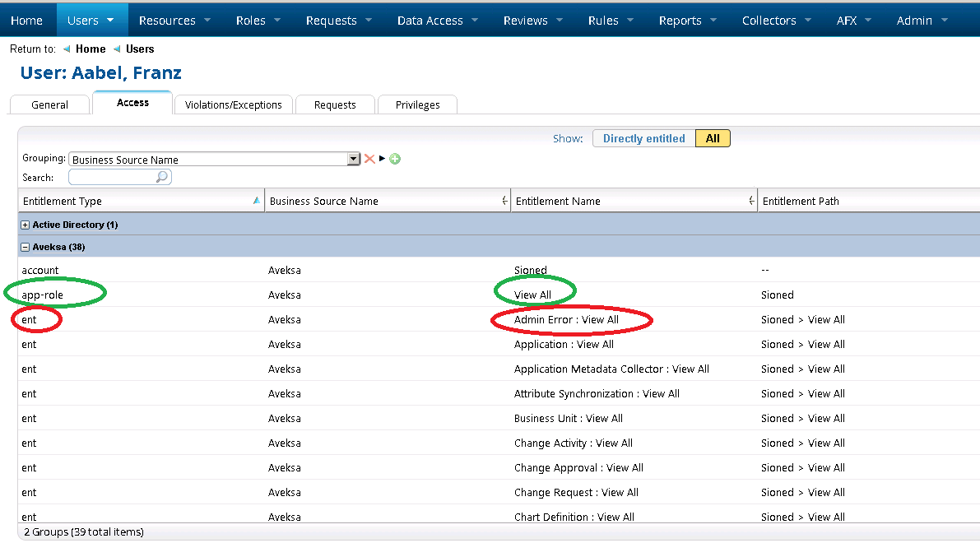This screenshot has width=980, height=543.
Task: Click the magnifying glass in the Search field
Action: [162, 177]
